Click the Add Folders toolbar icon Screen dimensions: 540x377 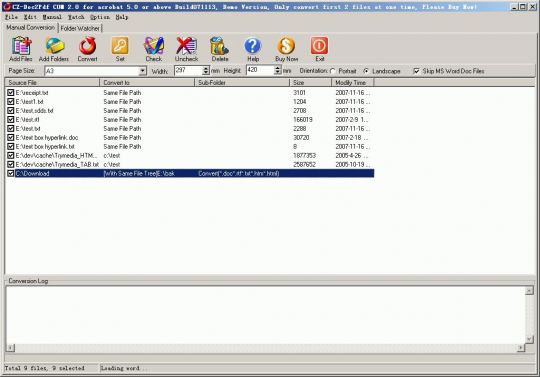(x=54, y=46)
